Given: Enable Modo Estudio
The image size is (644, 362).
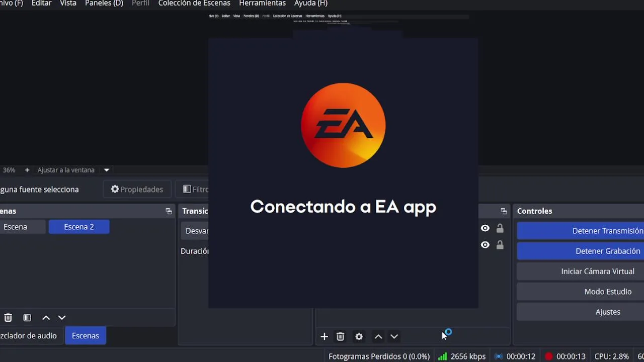Looking at the screenshot, I should [581, 292].
